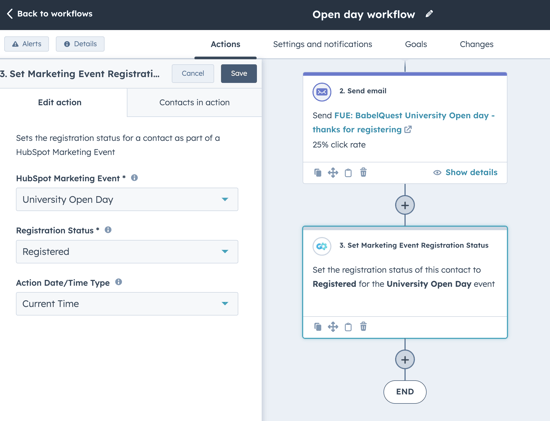Click the 25% click rate text
The width and height of the screenshot is (550, 421).
tap(339, 145)
